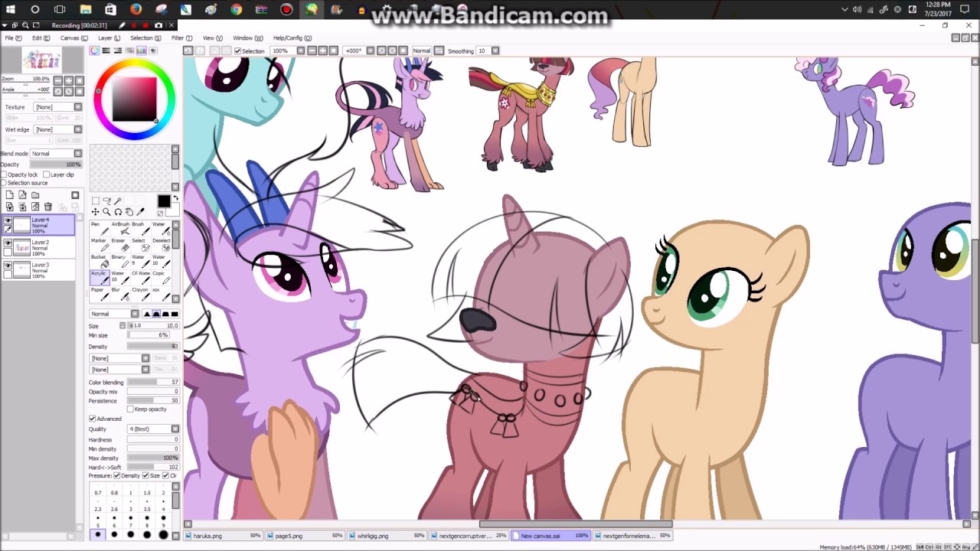980x551 pixels.
Task: Click the Layer2 layer entry
Action: click(38, 247)
